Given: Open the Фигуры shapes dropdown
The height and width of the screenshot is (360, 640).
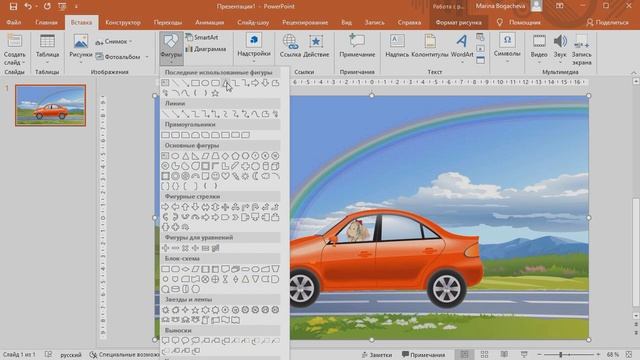Looking at the screenshot, I should [x=171, y=49].
